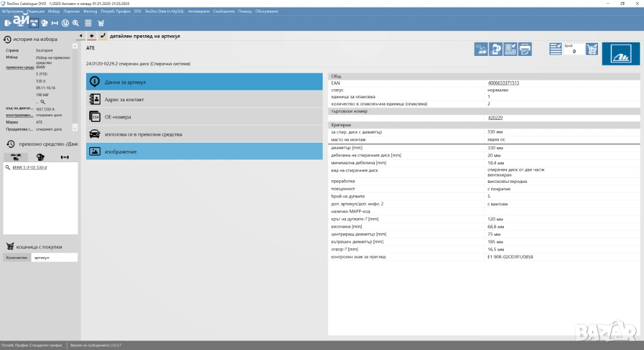Click the add-to-cart icon beside quantity field

point(591,49)
